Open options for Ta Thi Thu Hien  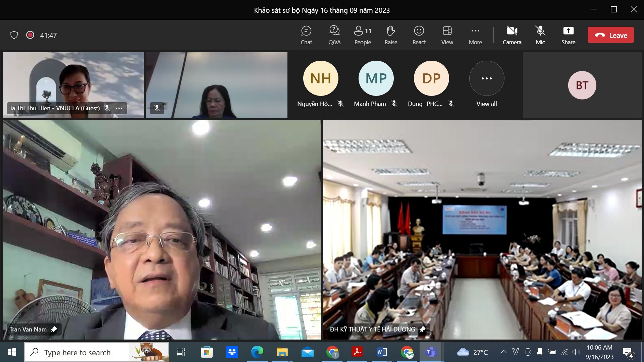pos(119,108)
